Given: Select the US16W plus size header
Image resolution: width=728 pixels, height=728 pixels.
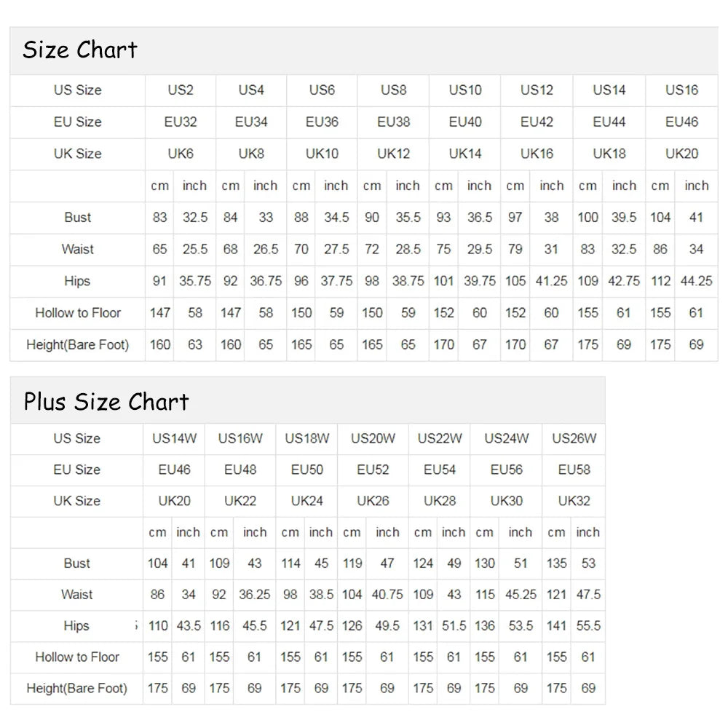Looking at the screenshot, I should point(240,438).
